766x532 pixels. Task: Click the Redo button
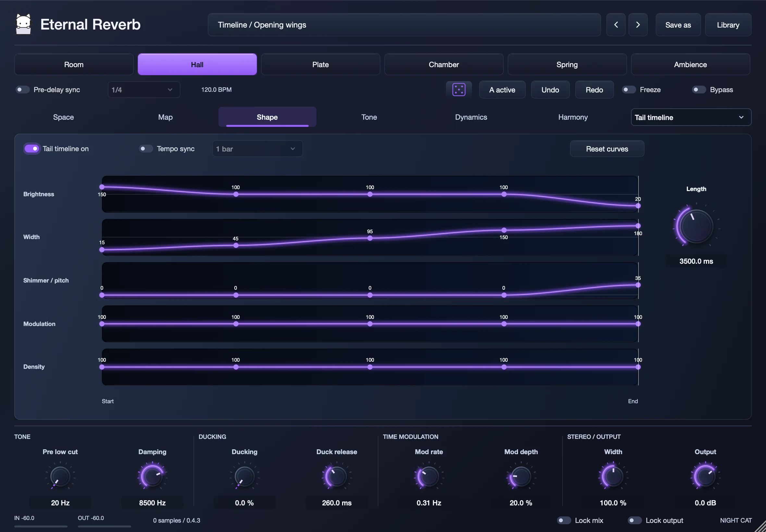coord(594,90)
